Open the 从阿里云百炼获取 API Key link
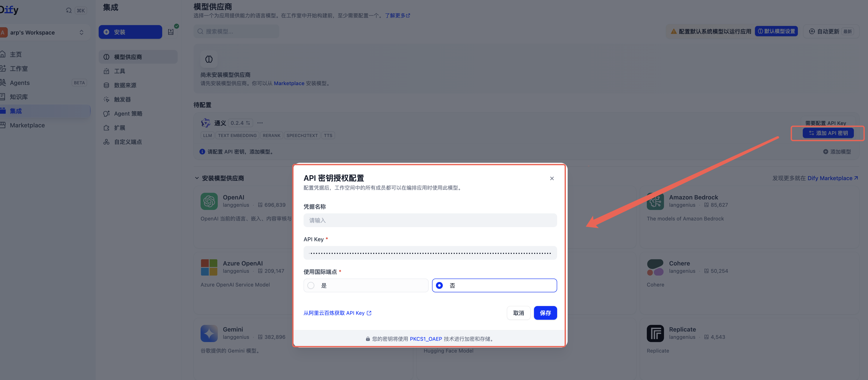The image size is (868, 380). click(x=337, y=313)
